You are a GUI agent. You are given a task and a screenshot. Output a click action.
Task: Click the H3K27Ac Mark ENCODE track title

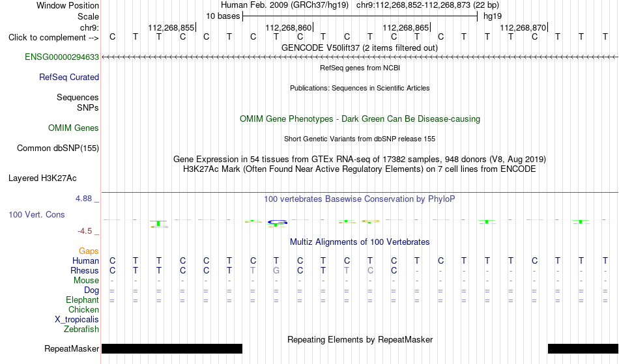pos(360,169)
